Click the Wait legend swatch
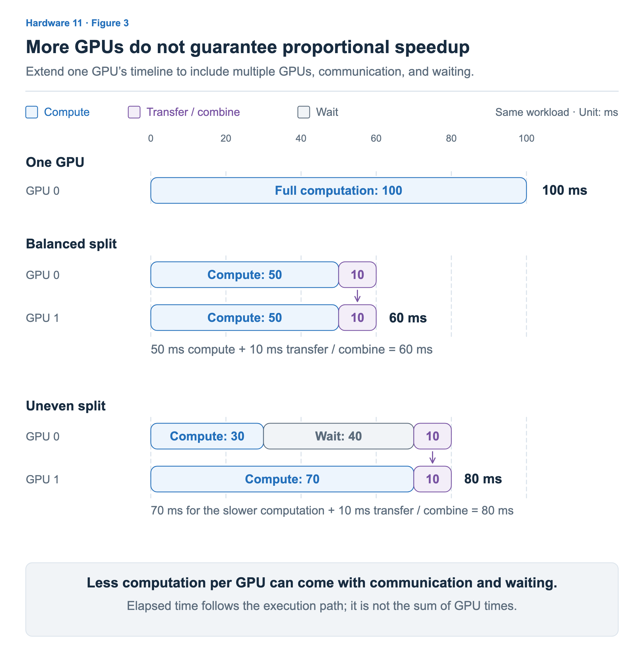This screenshot has height=662, width=644. click(304, 112)
